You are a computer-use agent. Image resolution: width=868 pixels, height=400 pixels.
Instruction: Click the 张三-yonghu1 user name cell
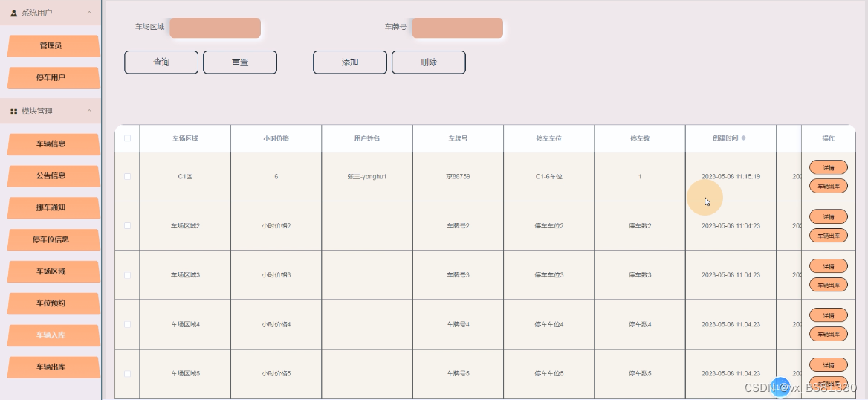[367, 177]
